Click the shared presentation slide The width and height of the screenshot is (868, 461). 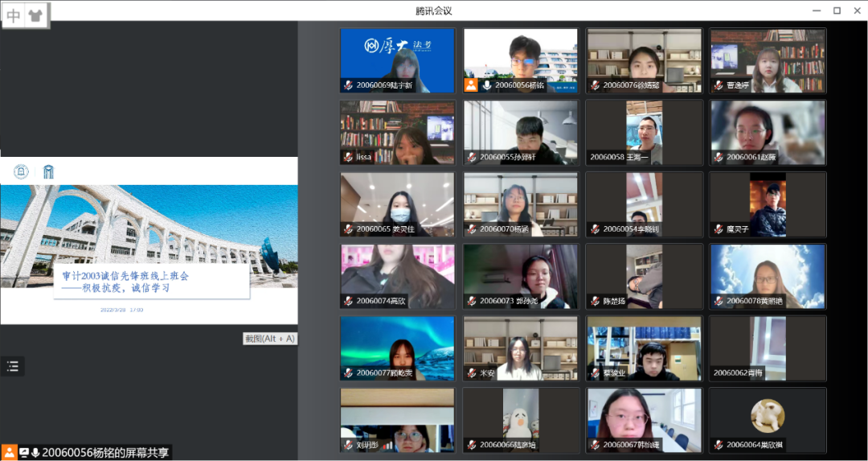pyautogui.click(x=149, y=241)
